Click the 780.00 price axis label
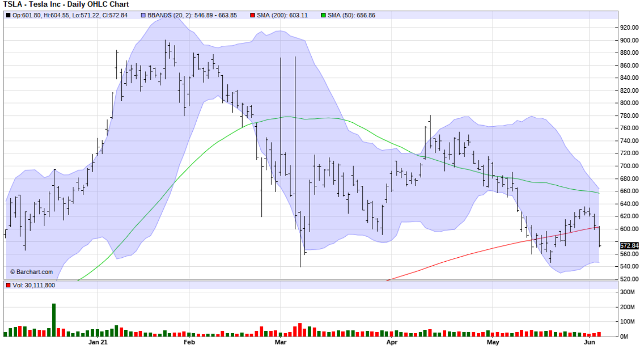 630,116
